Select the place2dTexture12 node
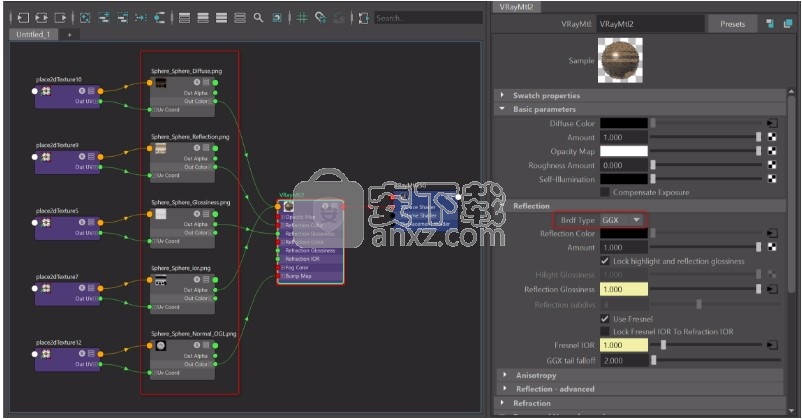 point(67,358)
